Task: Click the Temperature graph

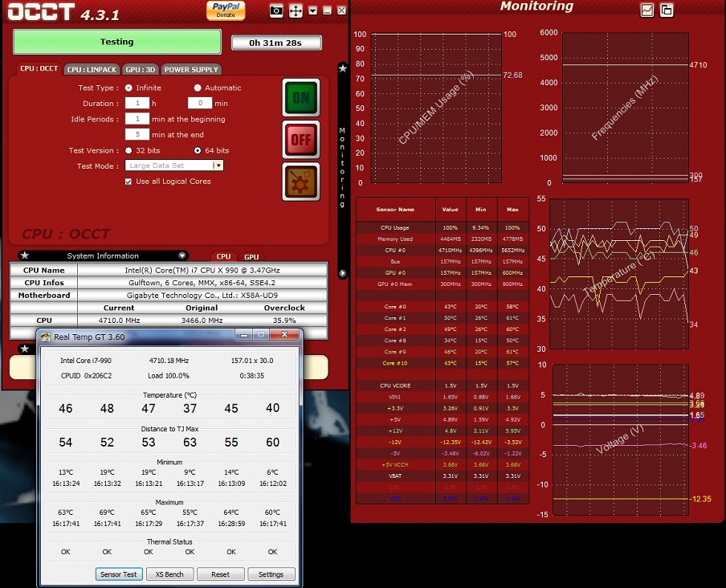Action: tap(619, 274)
